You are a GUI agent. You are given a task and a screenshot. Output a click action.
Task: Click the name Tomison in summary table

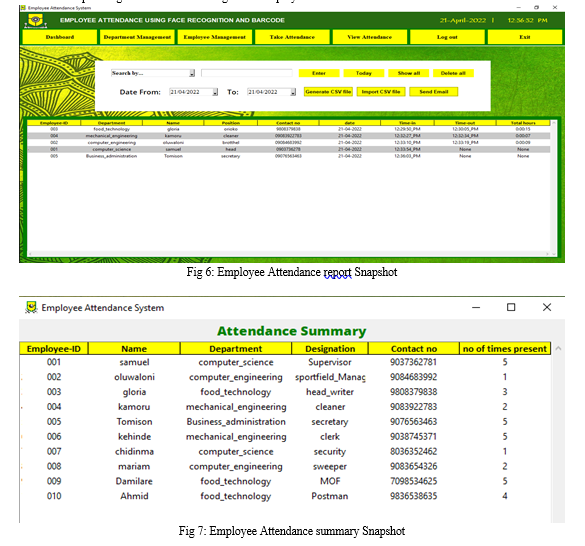click(x=134, y=422)
